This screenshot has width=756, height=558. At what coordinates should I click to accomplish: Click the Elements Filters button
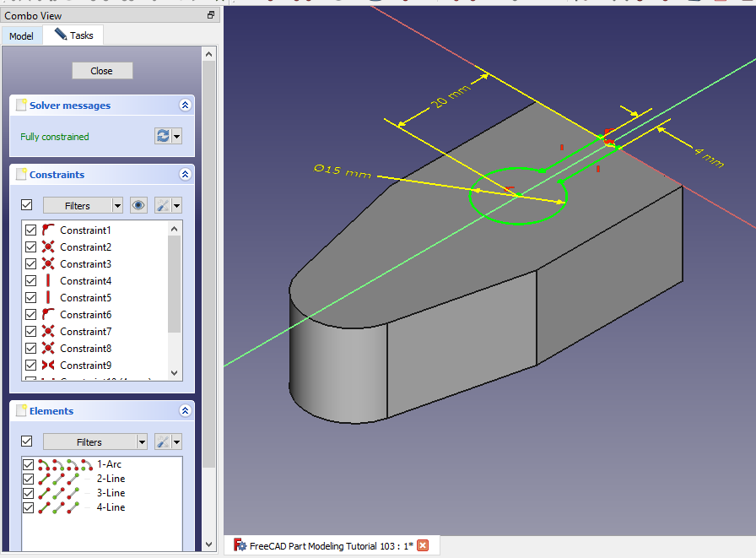pyautogui.click(x=89, y=442)
